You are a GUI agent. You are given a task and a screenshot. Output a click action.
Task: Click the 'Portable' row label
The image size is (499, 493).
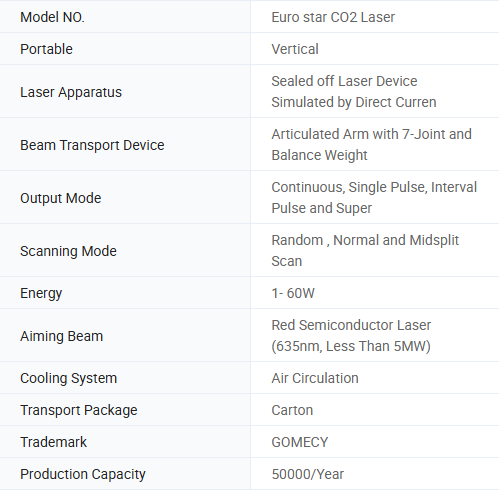[46, 49]
